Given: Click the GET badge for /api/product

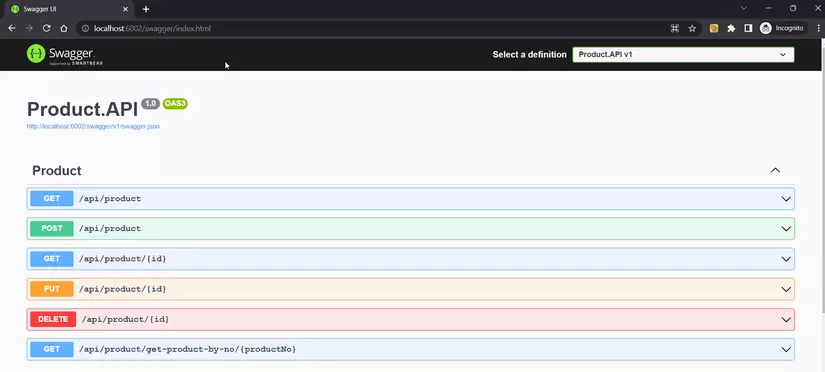Looking at the screenshot, I should (x=52, y=198).
